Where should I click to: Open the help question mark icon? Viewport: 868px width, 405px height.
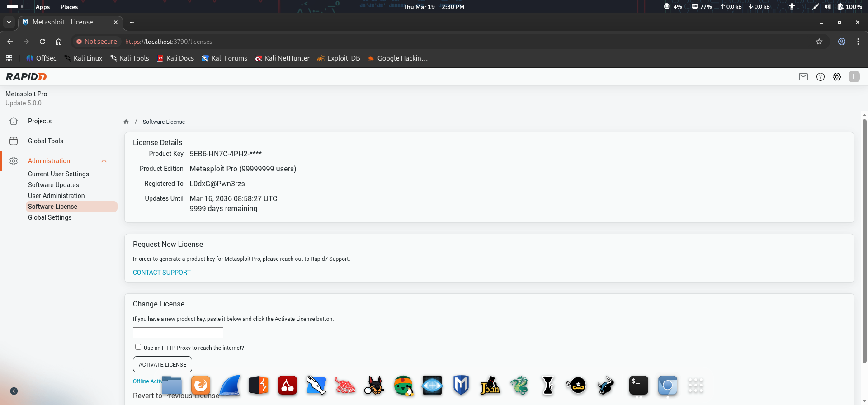coord(820,77)
